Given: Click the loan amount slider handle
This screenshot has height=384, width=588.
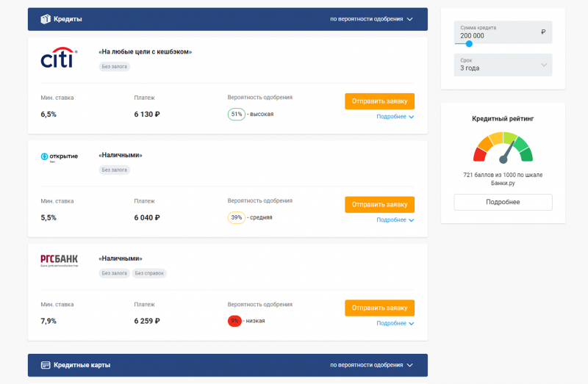Looking at the screenshot, I should coord(469,44).
